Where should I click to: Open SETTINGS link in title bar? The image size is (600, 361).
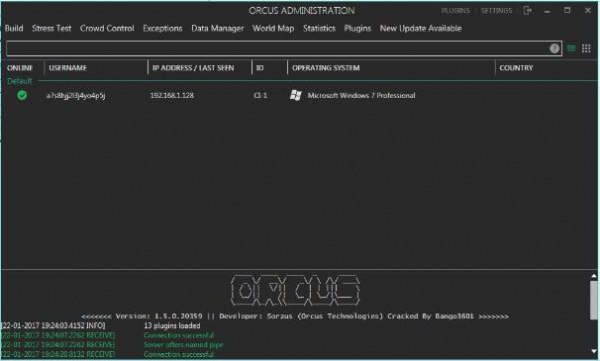pyautogui.click(x=496, y=11)
